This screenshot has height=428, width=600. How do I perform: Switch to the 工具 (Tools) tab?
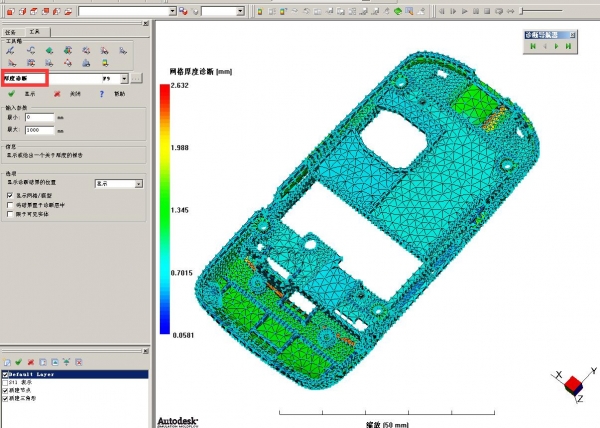pyautogui.click(x=35, y=32)
